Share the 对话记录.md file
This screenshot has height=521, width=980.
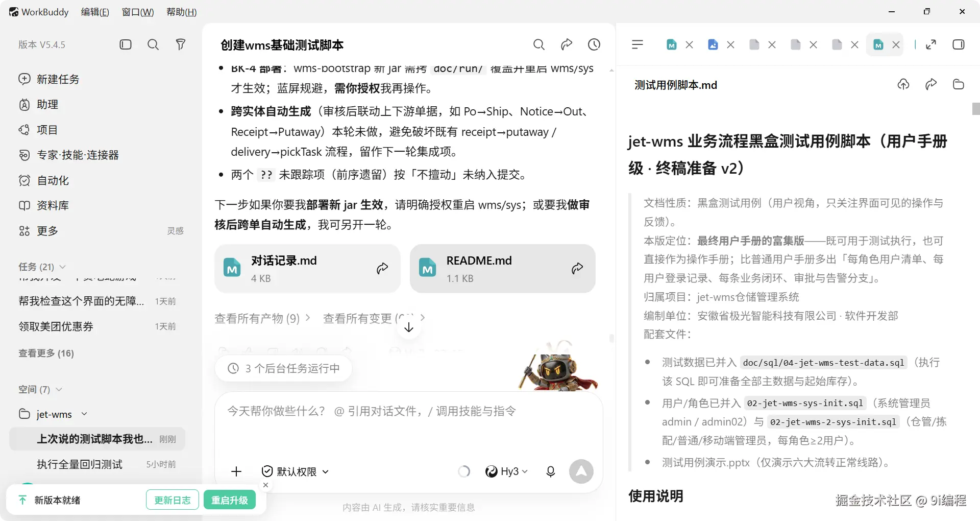point(382,269)
